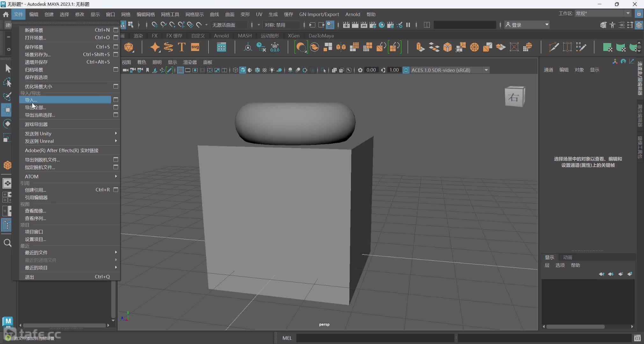The height and width of the screenshot is (344, 644).
Task: Open the search magnifier icon in left sidebar
Action: click(7, 243)
